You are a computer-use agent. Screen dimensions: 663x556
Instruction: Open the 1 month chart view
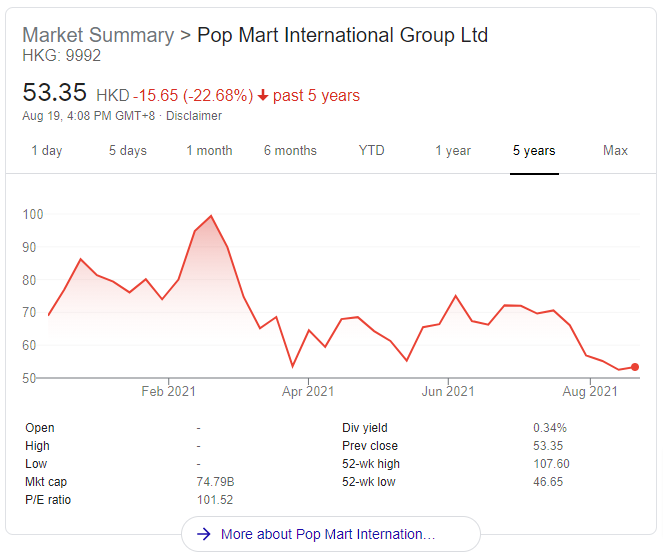209,151
